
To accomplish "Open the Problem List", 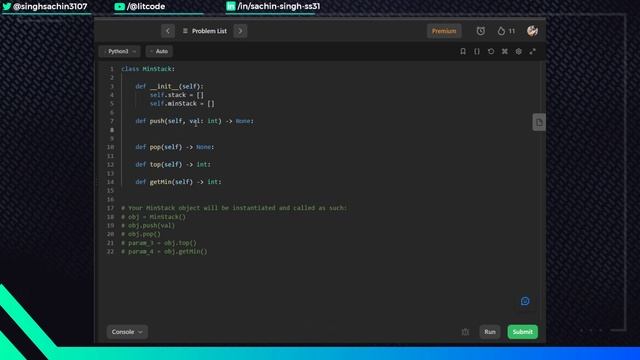I will 204,31.
